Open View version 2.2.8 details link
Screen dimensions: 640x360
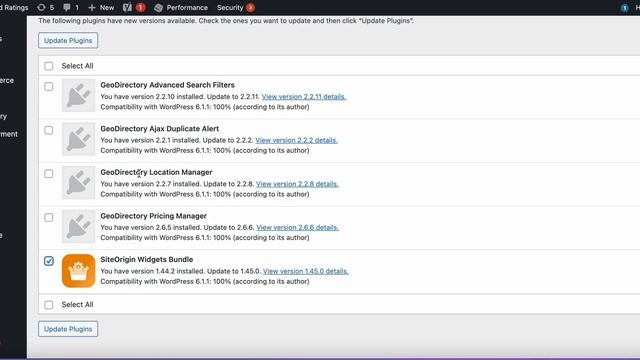click(297, 184)
